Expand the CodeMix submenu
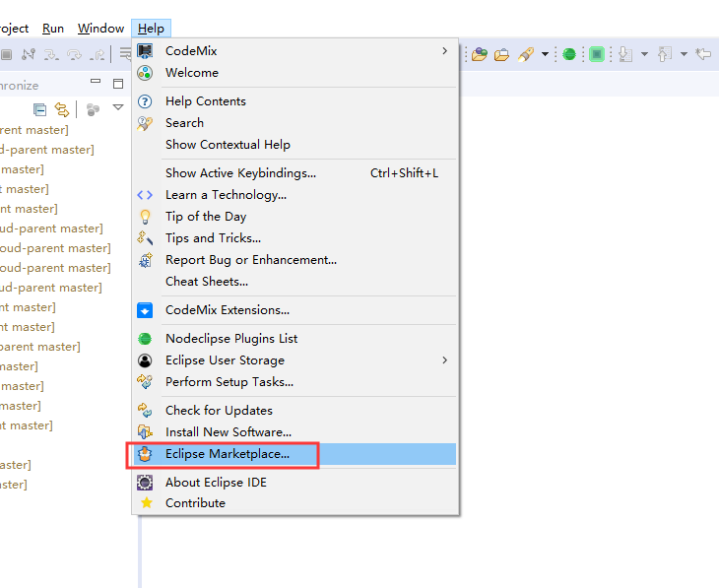Image resolution: width=719 pixels, height=588 pixels. coord(295,51)
